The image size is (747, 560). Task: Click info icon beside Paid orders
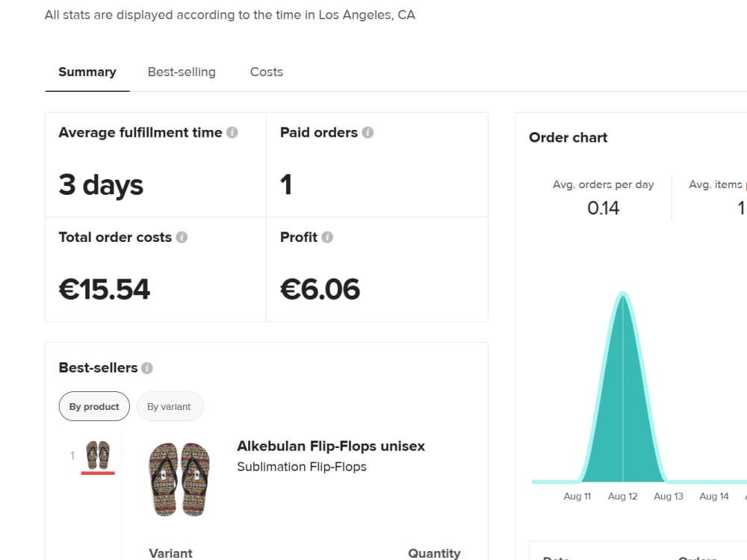tap(368, 132)
